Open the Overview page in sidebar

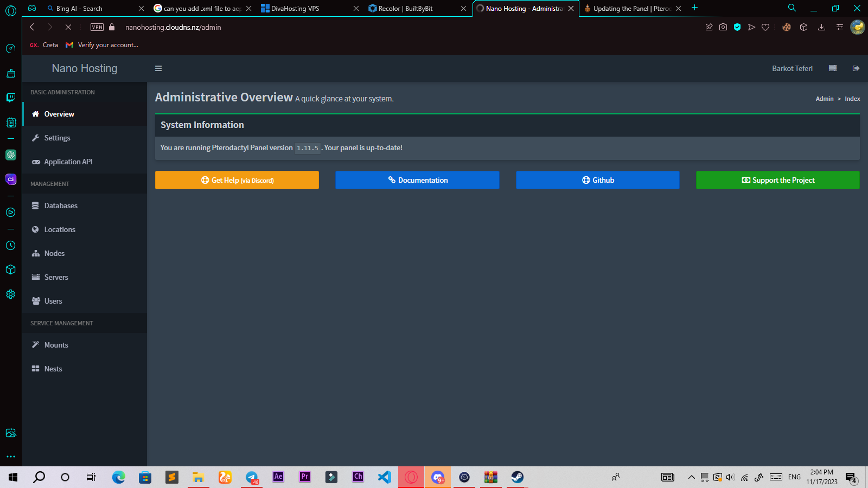pos(85,114)
